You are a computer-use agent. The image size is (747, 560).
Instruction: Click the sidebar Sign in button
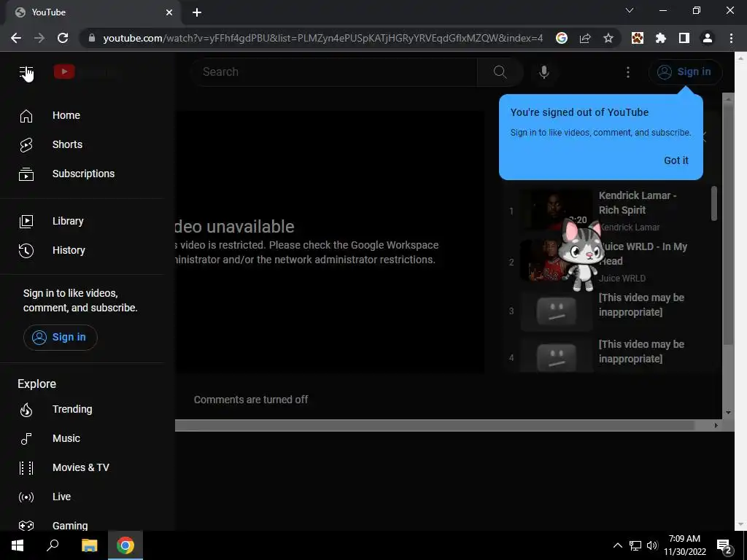[x=61, y=337]
